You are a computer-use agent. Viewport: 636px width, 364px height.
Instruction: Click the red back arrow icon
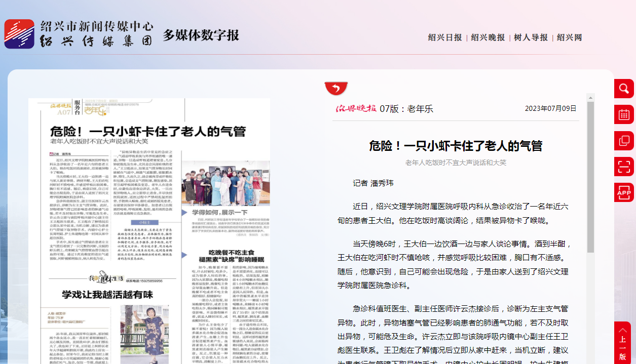click(x=335, y=89)
